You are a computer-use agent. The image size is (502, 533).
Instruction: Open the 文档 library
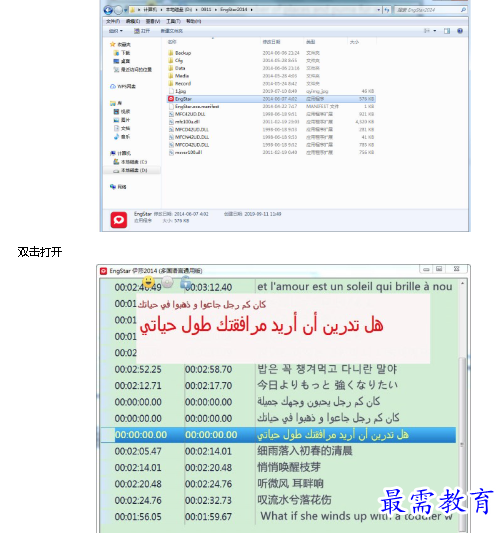point(122,128)
